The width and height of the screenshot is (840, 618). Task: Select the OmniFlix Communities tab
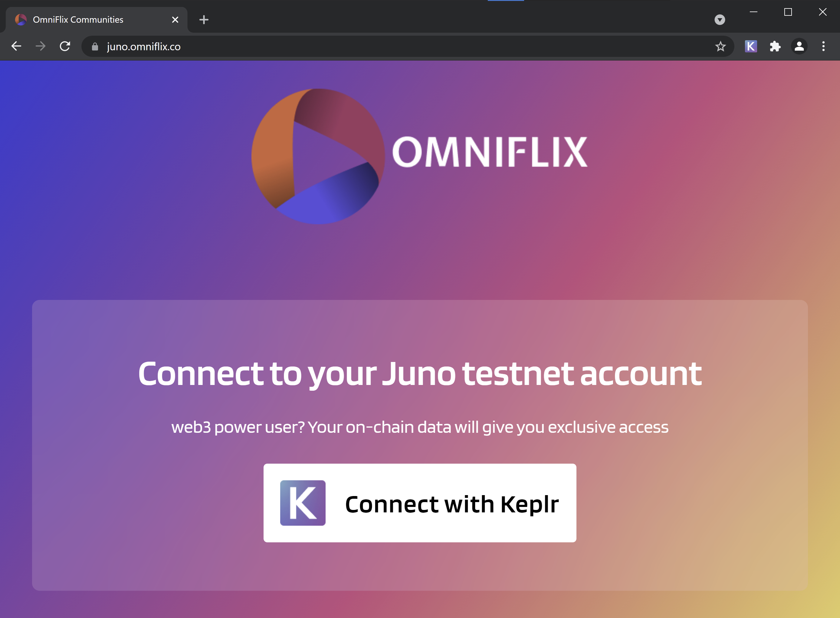[x=97, y=19]
